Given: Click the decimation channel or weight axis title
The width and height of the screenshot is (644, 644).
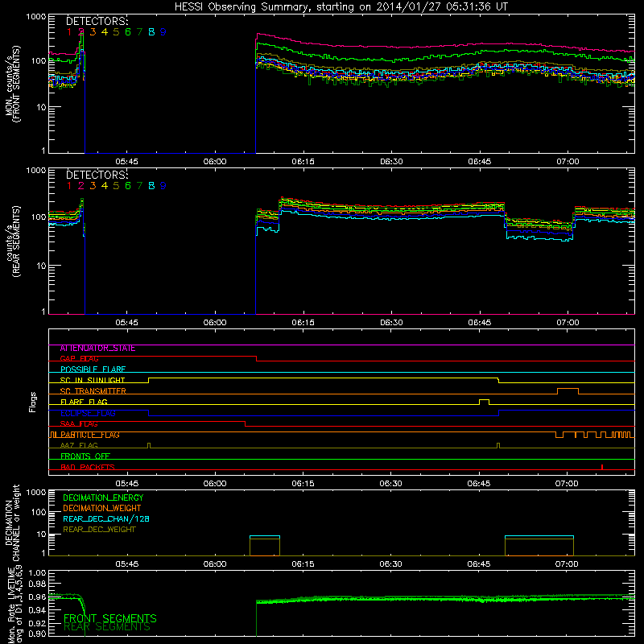Looking at the screenshot, I should (11, 522).
